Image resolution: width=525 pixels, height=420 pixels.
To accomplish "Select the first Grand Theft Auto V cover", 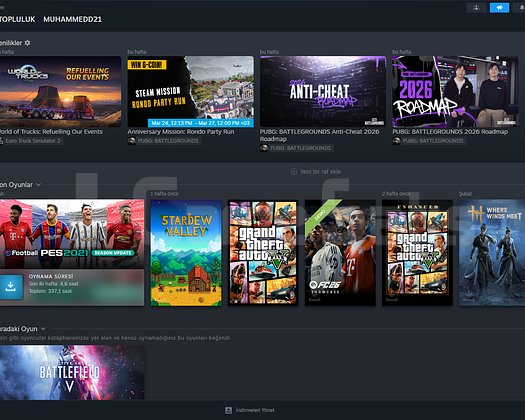I will [263, 253].
